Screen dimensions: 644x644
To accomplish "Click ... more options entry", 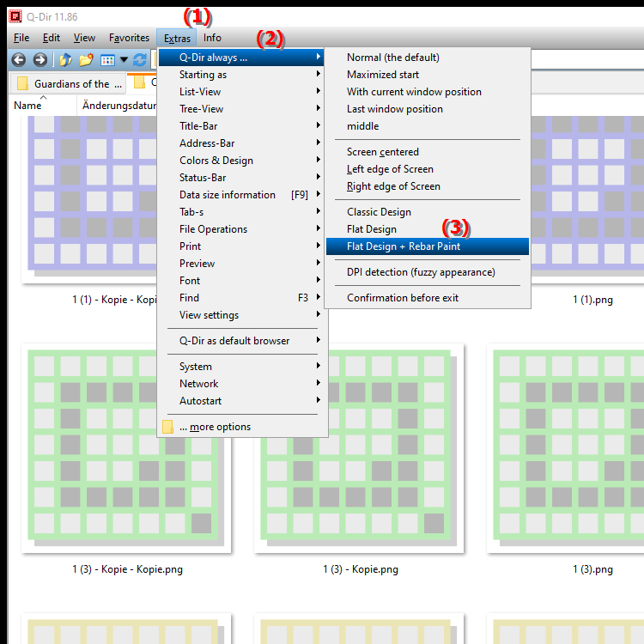I will point(241,427).
